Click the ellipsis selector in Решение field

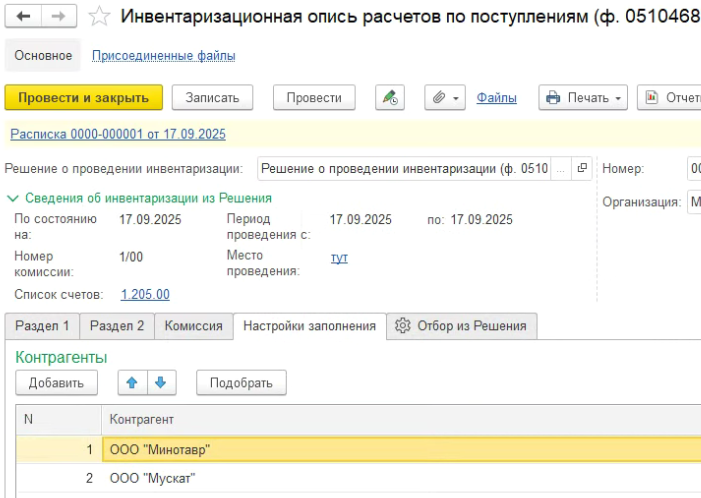tap(561, 168)
